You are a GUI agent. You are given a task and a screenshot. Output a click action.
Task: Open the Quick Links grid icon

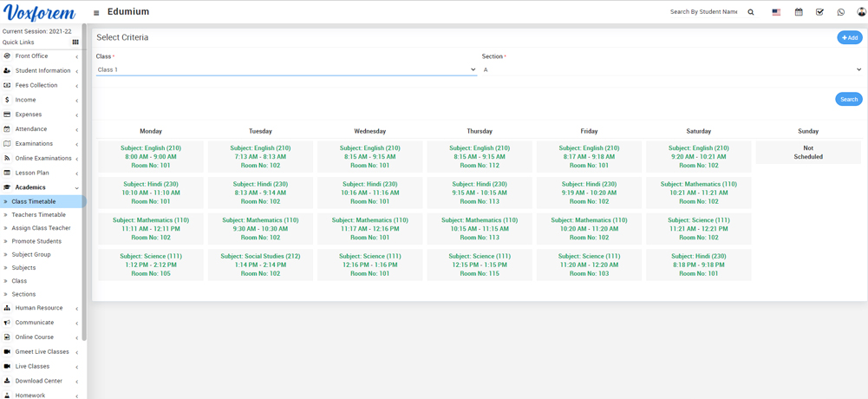click(75, 43)
